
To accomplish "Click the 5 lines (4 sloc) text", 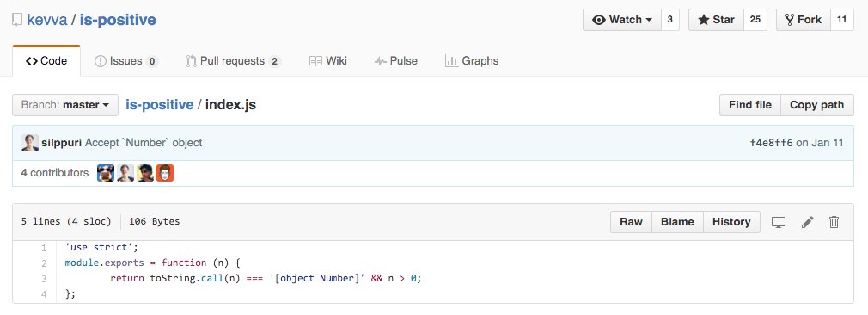I will (x=66, y=222).
